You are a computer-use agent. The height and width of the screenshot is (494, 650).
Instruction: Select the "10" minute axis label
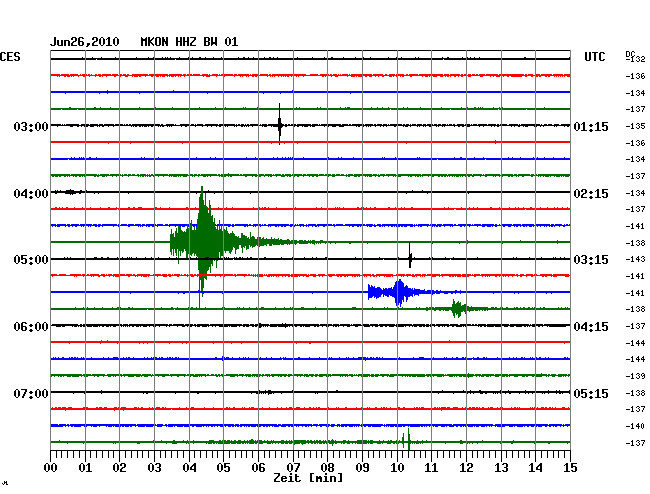tap(397, 467)
